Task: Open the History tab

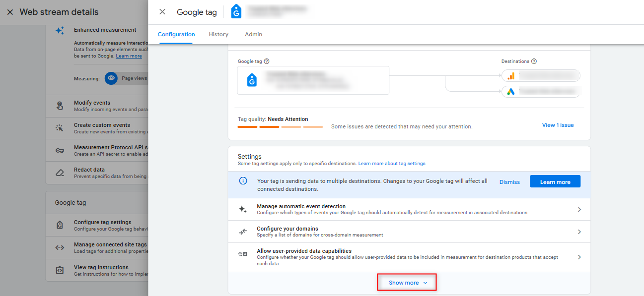Action: point(218,35)
